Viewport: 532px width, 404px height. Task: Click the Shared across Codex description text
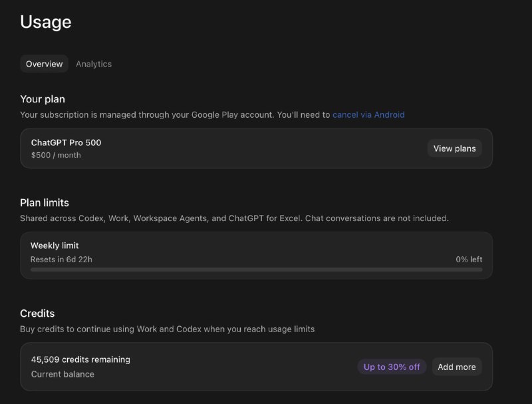(235, 218)
